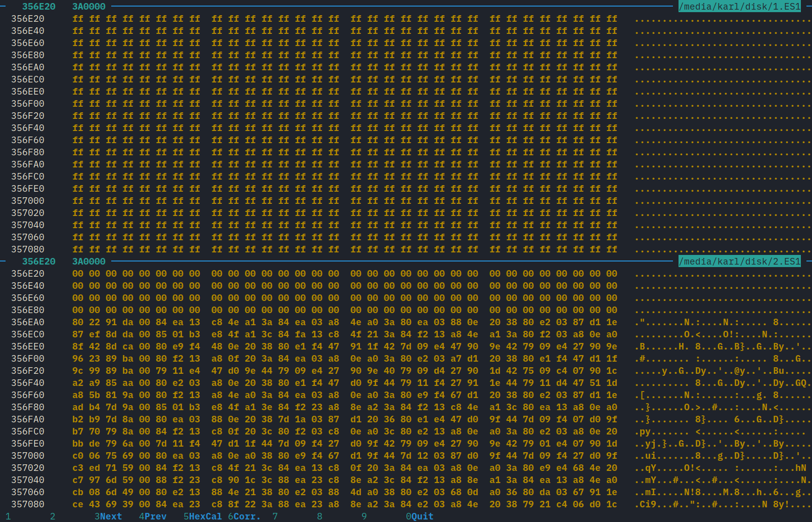812x522 pixels.
Task: Click ASCII text "..mI" in row 357060
Action: [645, 492]
